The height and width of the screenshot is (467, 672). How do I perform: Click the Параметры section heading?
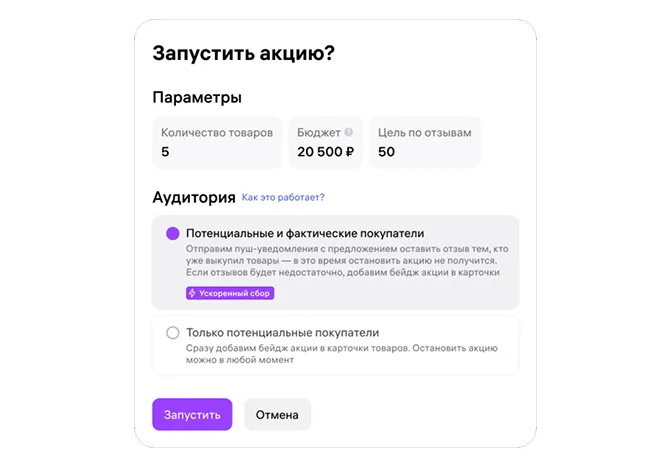click(197, 97)
